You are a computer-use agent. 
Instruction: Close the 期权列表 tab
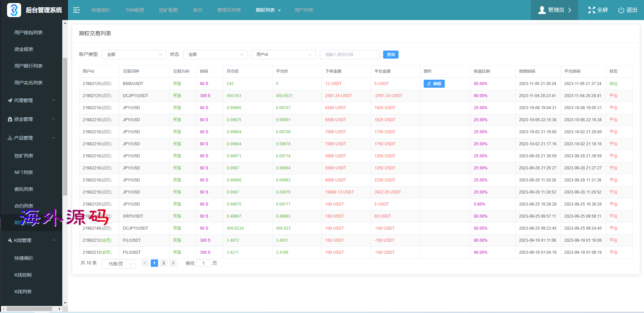coord(279,10)
